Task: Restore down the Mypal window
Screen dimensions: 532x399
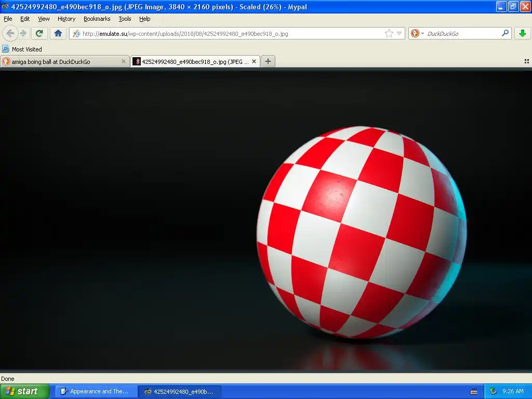Action: tap(513, 6)
